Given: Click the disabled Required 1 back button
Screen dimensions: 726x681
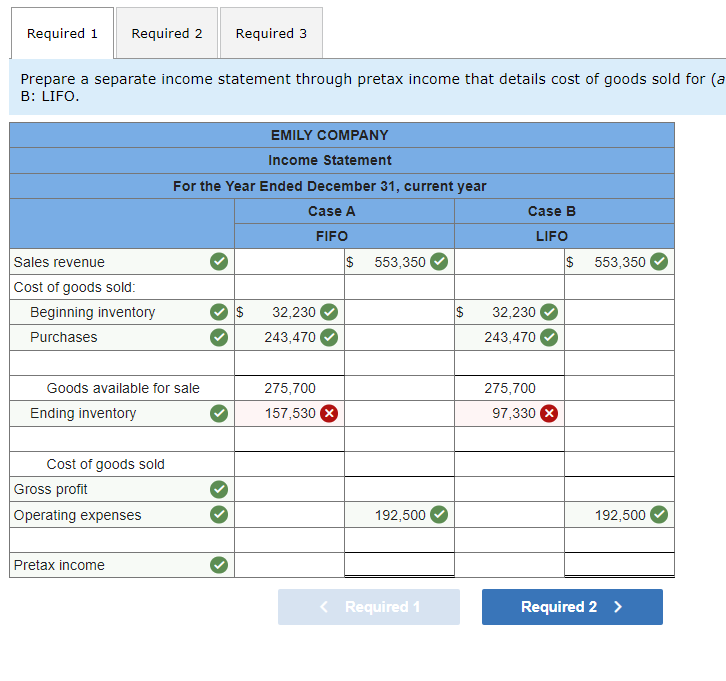Looking at the screenshot, I should click(369, 607).
